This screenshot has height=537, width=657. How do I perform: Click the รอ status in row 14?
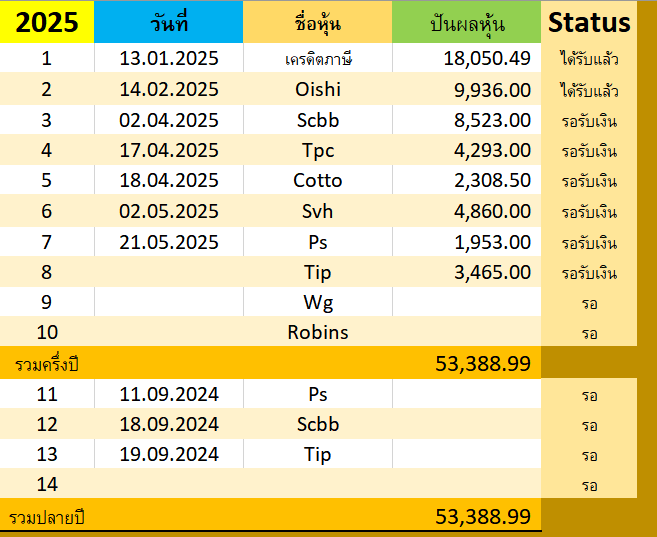(589, 485)
